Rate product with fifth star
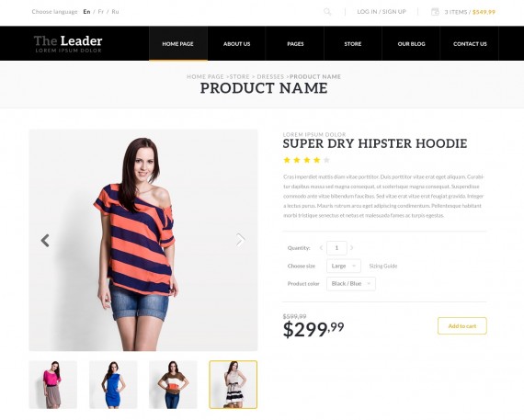This screenshot has width=524, height=420. pyautogui.click(x=326, y=160)
